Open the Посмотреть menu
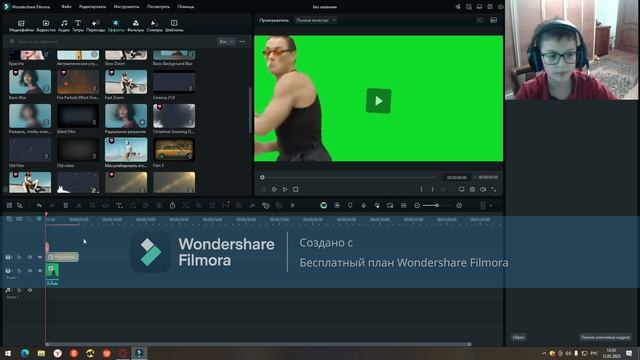Viewport: 640px width, 360px height. (158, 7)
